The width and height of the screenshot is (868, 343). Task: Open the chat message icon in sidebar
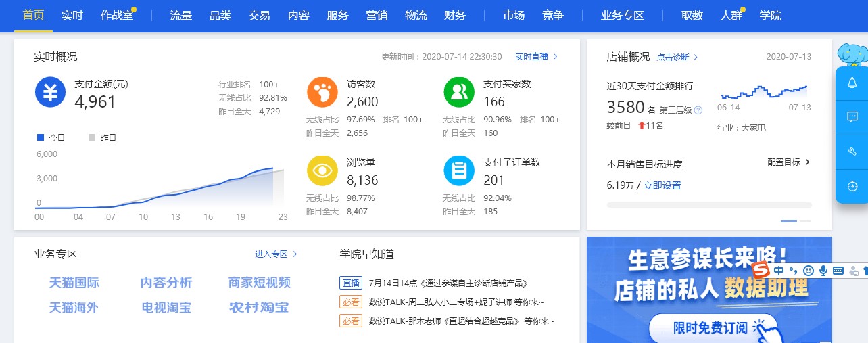[852, 116]
